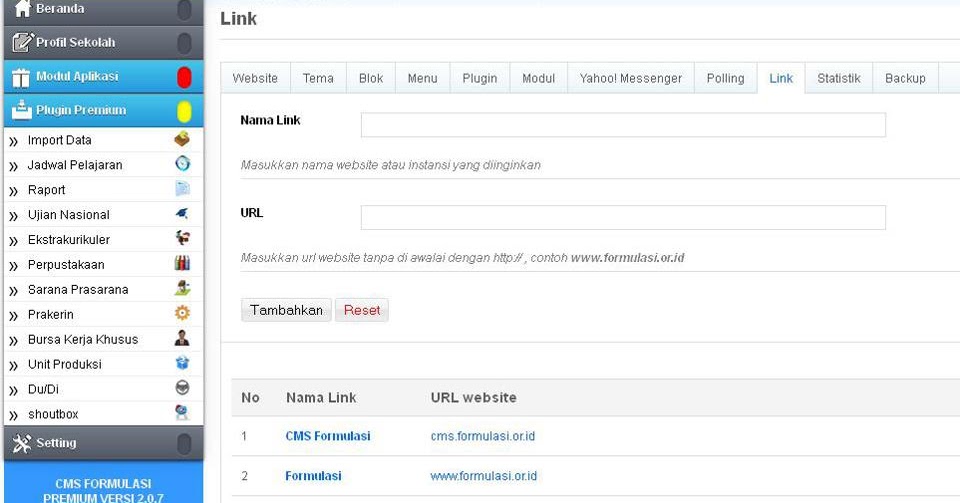Open the Yahoo! Messenger tab

pyautogui.click(x=630, y=78)
